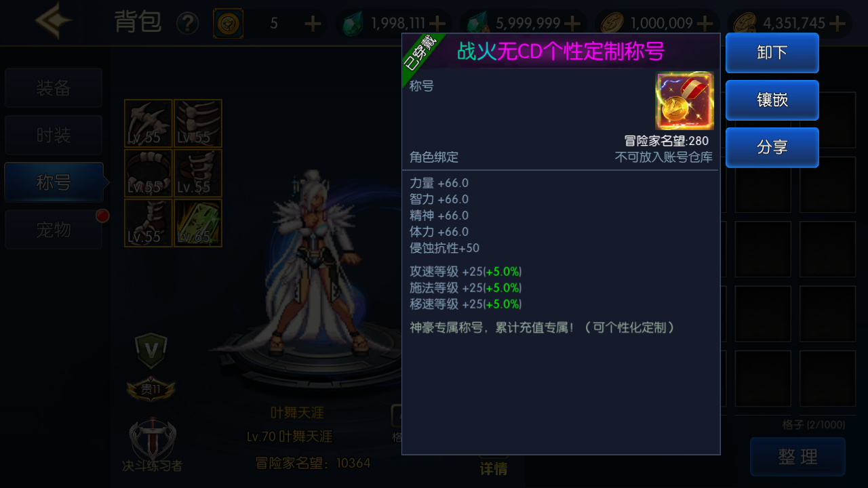Click the 决斗练习者 duel rank emblem
The image size is (868, 488).
153,439
